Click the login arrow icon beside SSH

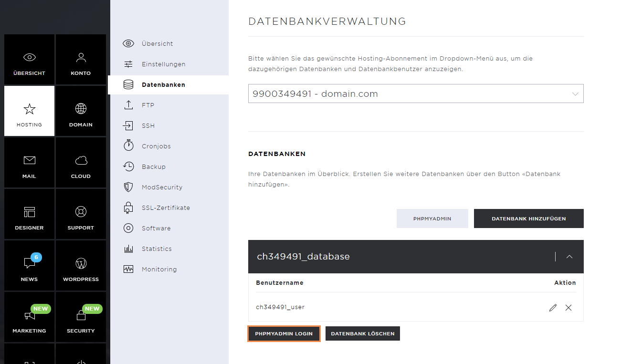128,125
